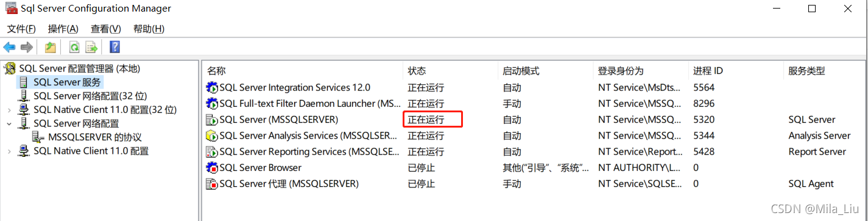Click process ID 5320 cell
Viewport: 868px width, 221px height.
pos(704,120)
